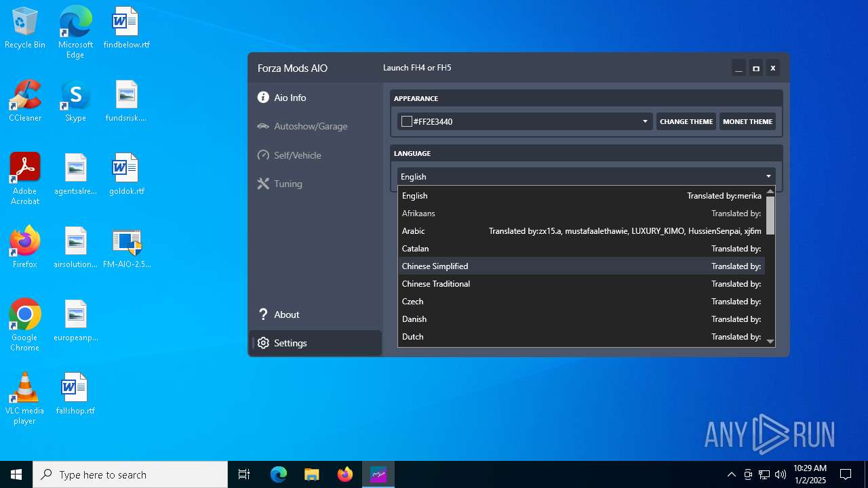
Task: Click the taskbar search box
Action: pos(130,474)
